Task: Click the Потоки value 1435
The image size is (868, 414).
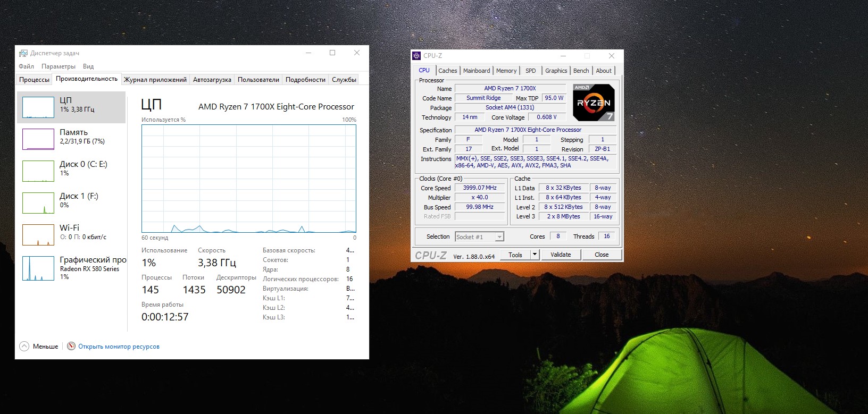Action: point(194,290)
